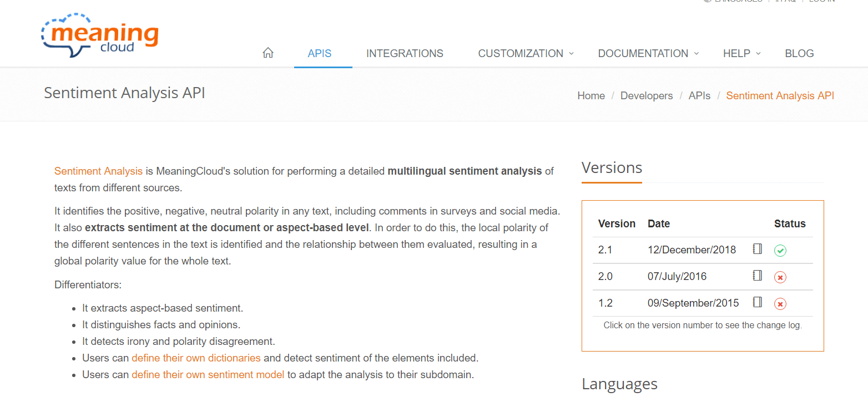Click the Sentiment Analysis API breadcrumb

pos(780,96)
